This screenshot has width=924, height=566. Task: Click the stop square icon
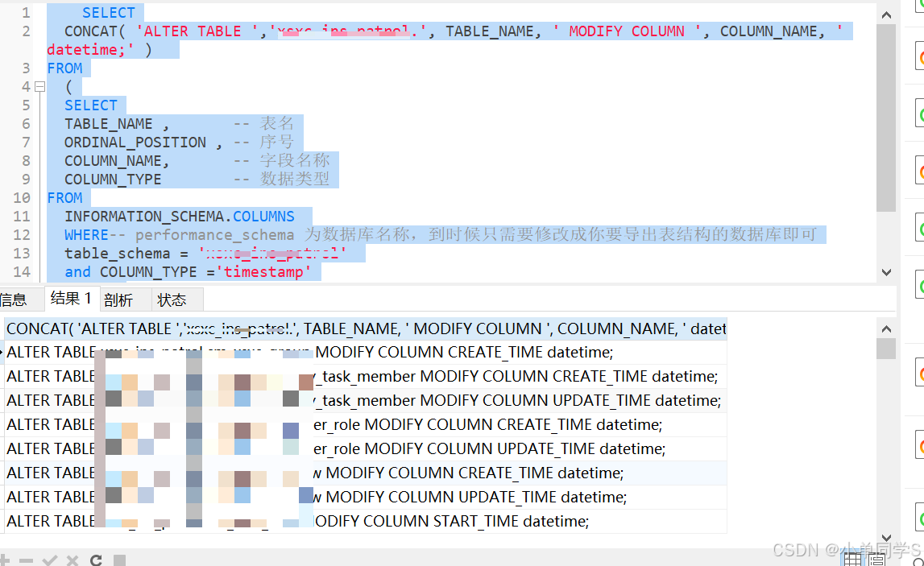pyautogui.click(x=119, y=560)
